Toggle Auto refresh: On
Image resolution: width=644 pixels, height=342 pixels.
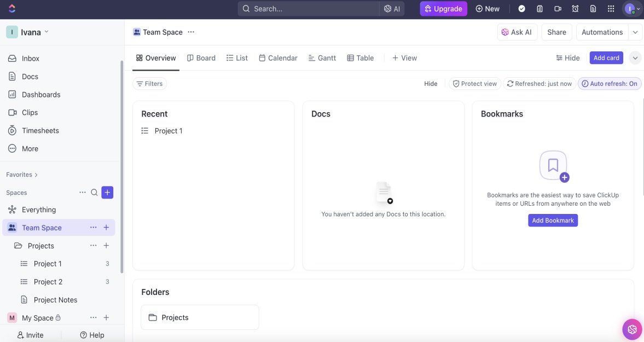[x=610, y=84]
